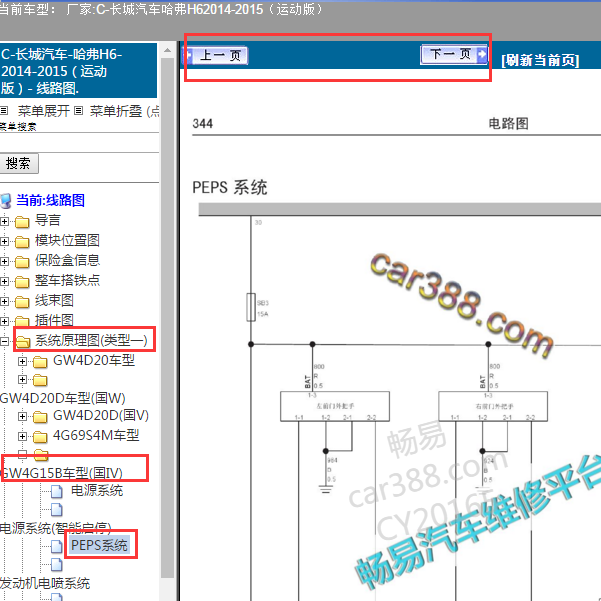Click the 刷新当前页 refresh link
This screenshot has width=601, height=601.
(x=540, y=60)
